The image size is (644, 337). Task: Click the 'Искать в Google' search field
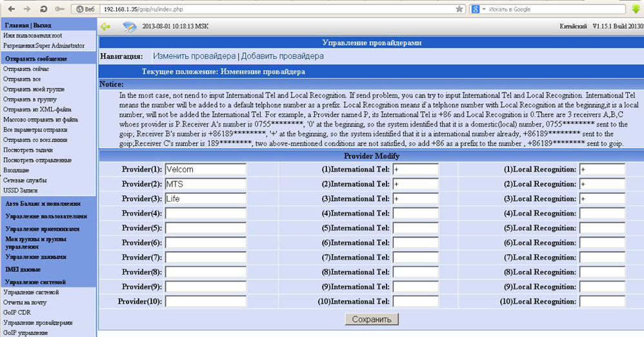click(x=556, y=9)
